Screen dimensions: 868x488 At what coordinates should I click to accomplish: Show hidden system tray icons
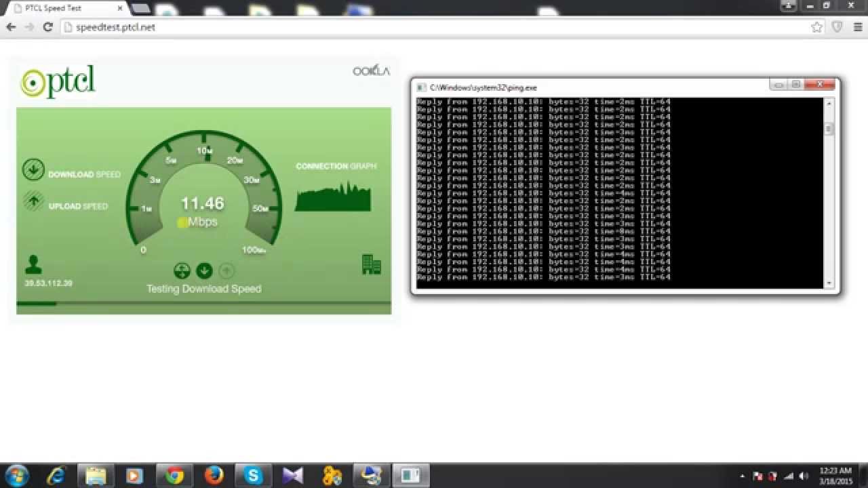tap(743, 476)
